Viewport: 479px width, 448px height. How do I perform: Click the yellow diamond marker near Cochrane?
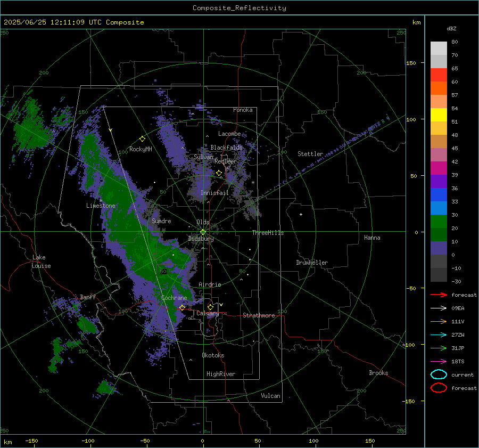(x=182, y=308)
